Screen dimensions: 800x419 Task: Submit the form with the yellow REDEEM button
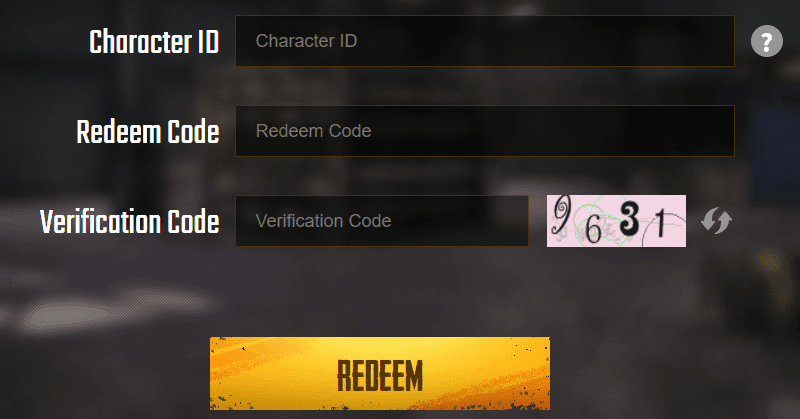pyautogui.click(x=380, y=374)
